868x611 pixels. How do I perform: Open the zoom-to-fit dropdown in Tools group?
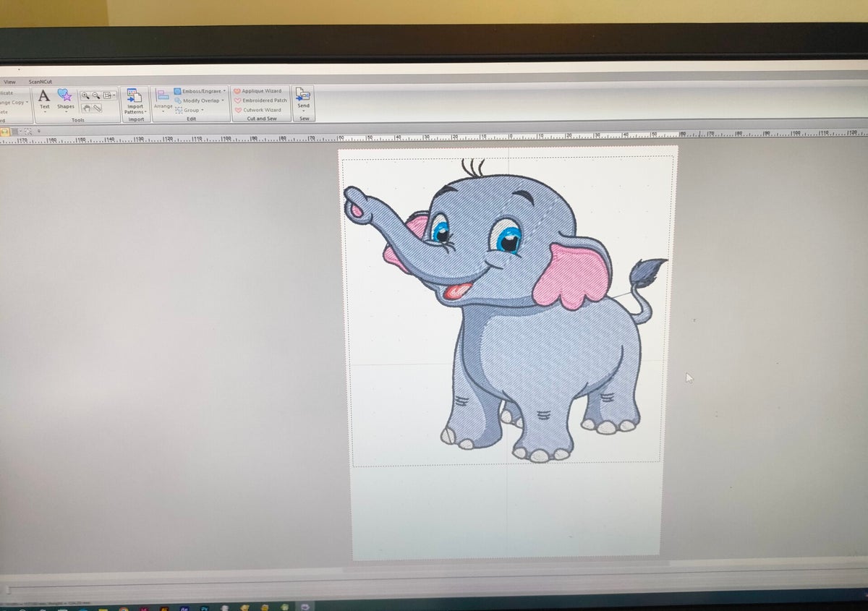(109, 95)
